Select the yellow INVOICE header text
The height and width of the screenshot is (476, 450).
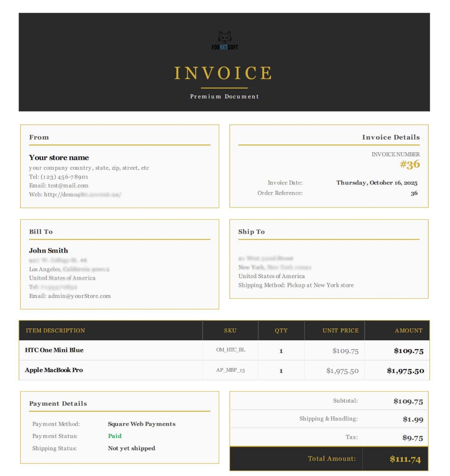[x=225, y=73]
